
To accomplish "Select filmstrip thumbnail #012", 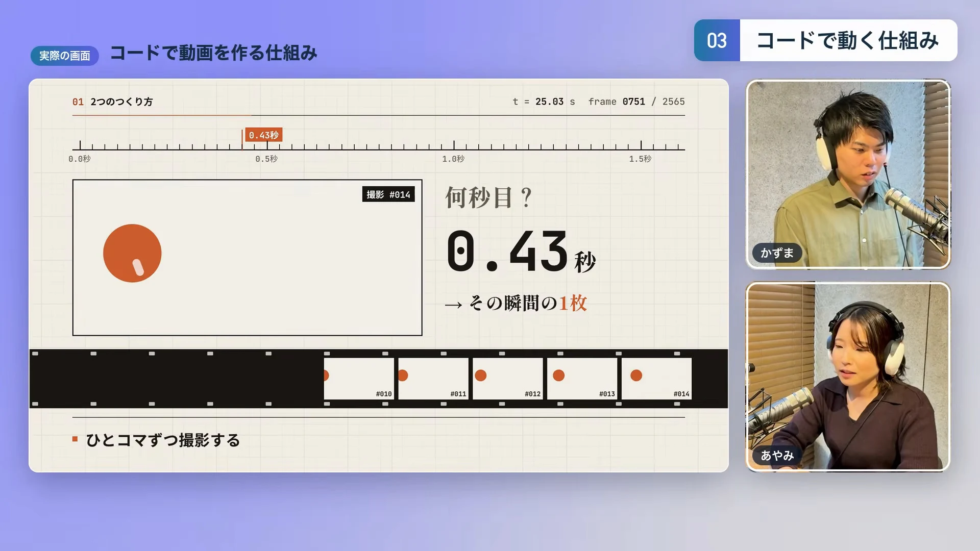I will click(x=508, y=379).
